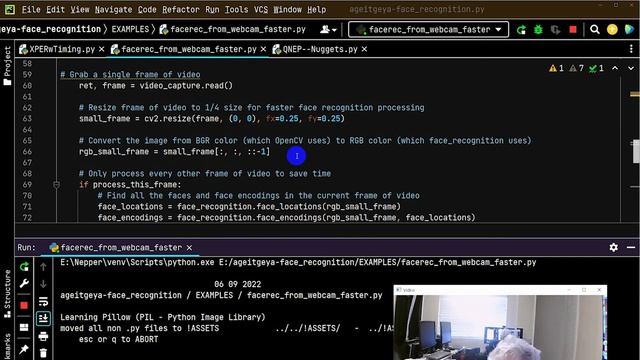Click the editor vertical scrollbar thumb
The height and width of the screenshot is (360, 640).
point(636,151)
